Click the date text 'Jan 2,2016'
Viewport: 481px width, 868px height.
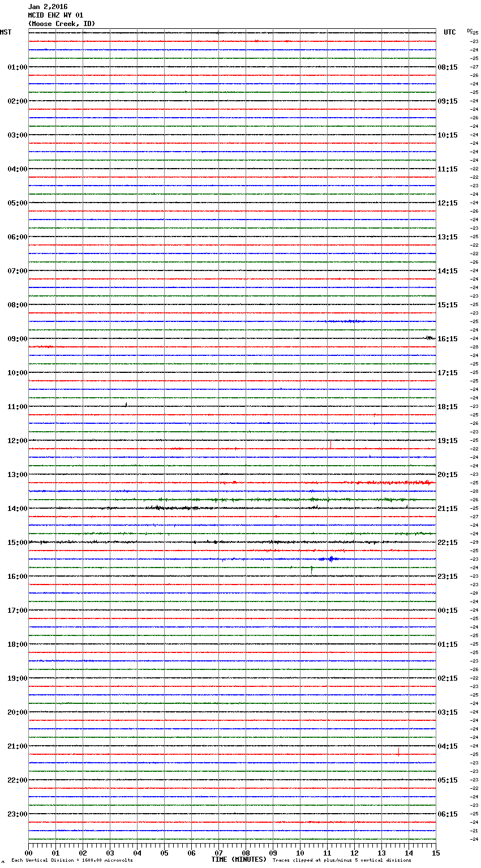(48, 7)
